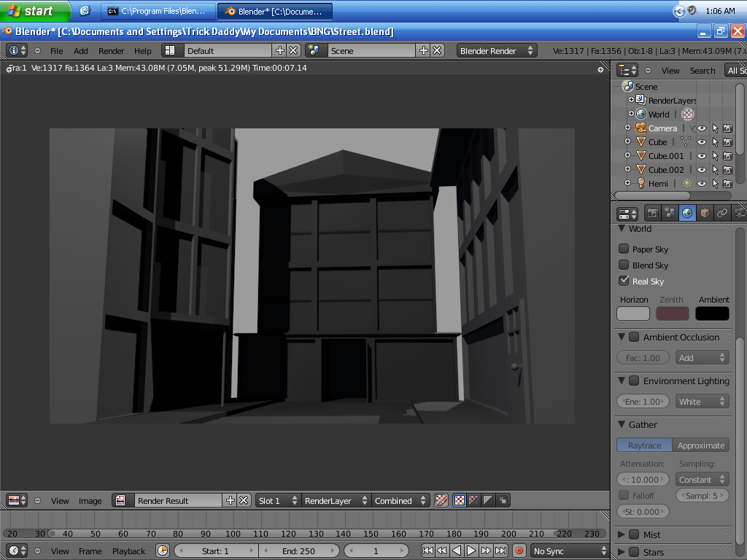This screenshot has width=747, height=560.
Task: Check the Paper Sky checkbox
Action: tap(624, 249)
